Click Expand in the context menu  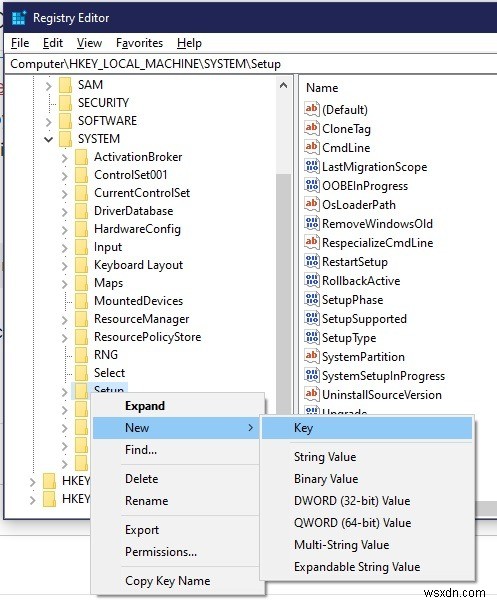pyautogui.click(x=178, y=406)
